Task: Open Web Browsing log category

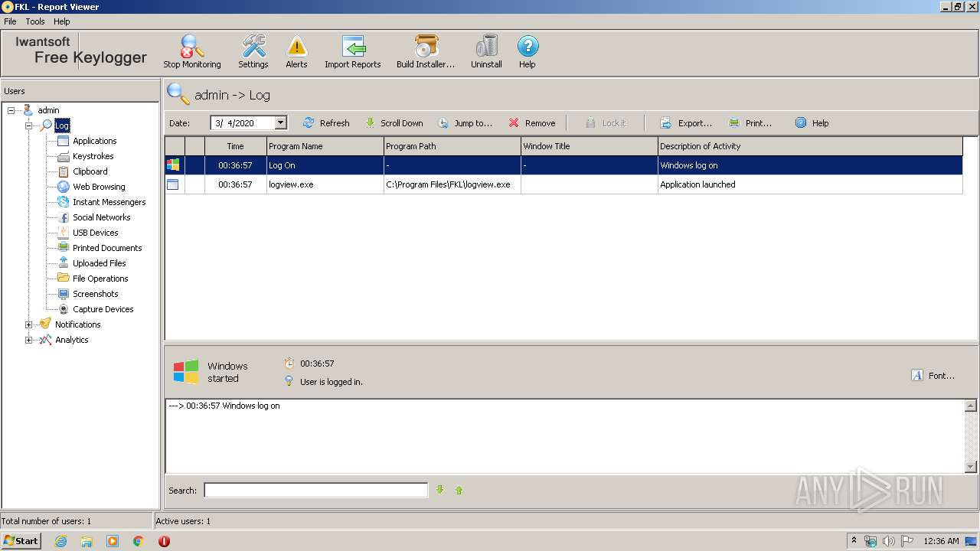Action: tap(99, 187)
